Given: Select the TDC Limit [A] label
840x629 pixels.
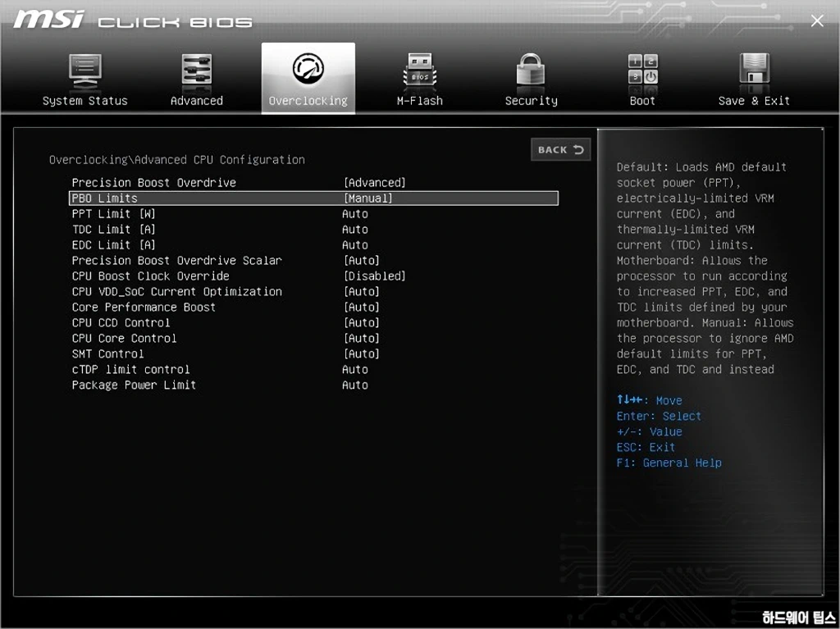Looking at the screenshot, I should pyautogui.click(x=113, y=230).
